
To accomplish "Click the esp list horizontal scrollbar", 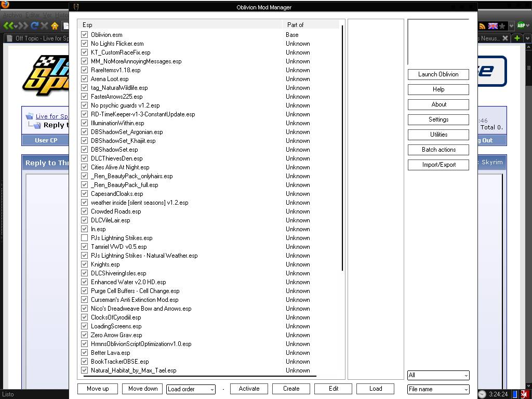I will (200, 376).
